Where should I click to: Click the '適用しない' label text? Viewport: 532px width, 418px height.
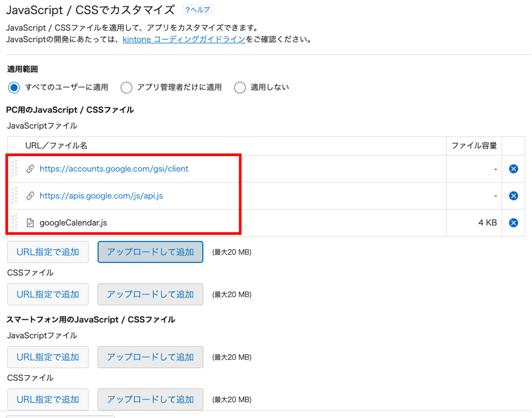[x=270, y=87]
